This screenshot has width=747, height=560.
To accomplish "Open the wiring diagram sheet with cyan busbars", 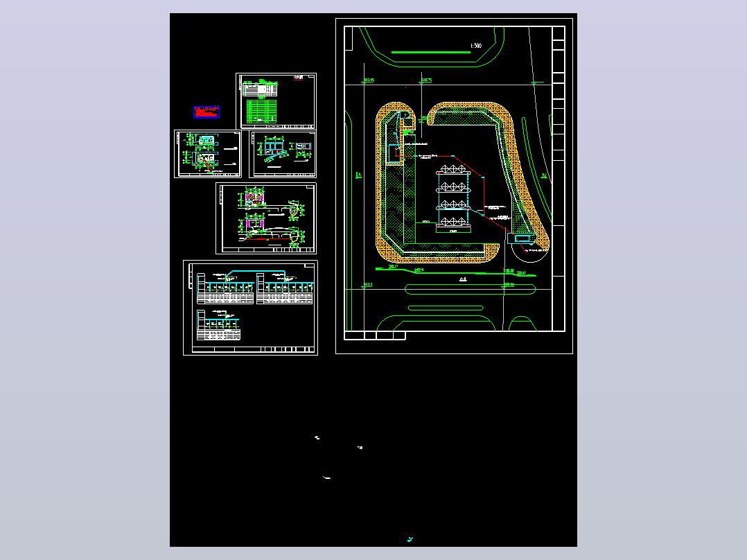I will (x=251, y=308).
